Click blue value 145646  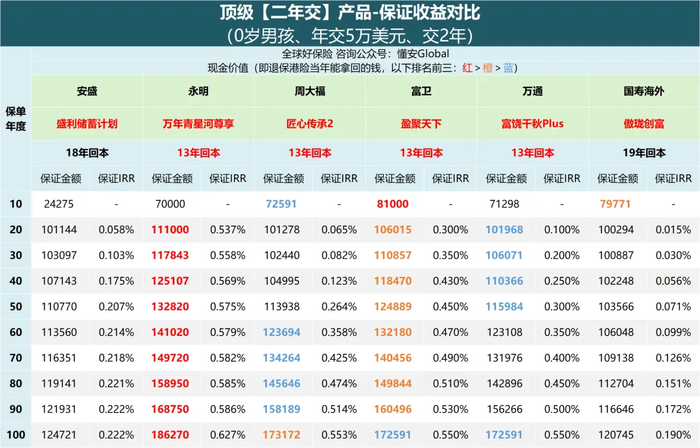[281, 384]
